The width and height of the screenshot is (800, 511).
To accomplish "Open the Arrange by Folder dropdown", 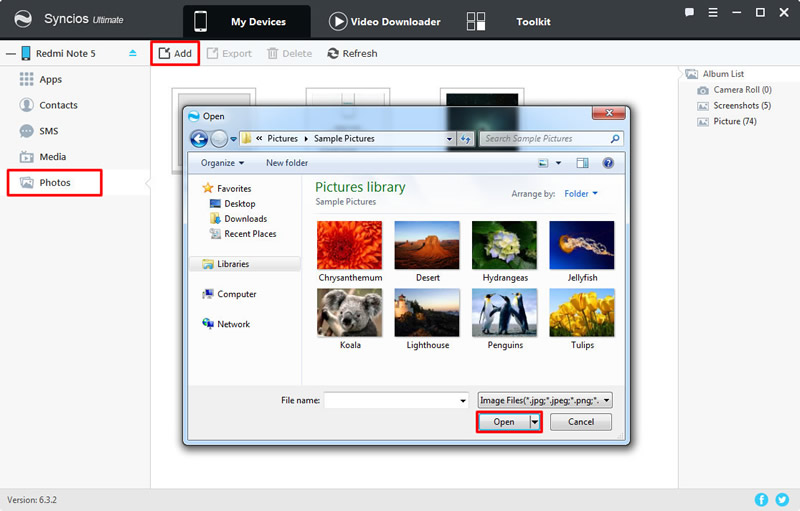I will click(581, 194).
